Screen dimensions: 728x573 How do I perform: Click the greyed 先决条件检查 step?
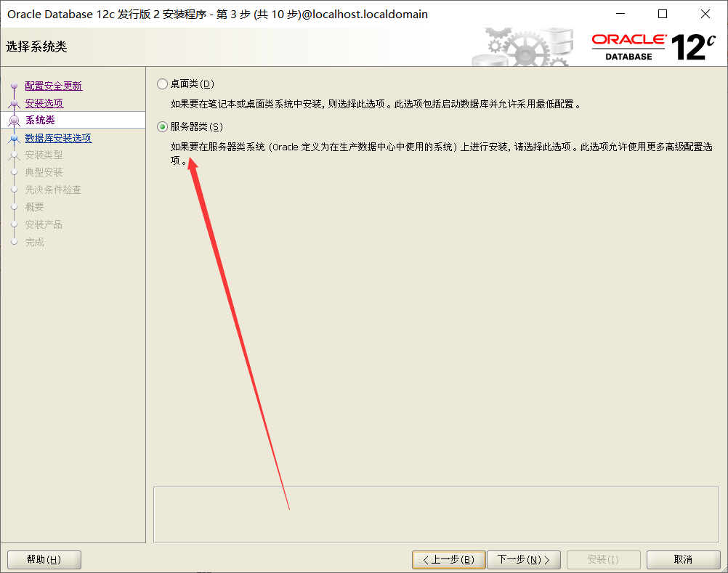(53, 190)
